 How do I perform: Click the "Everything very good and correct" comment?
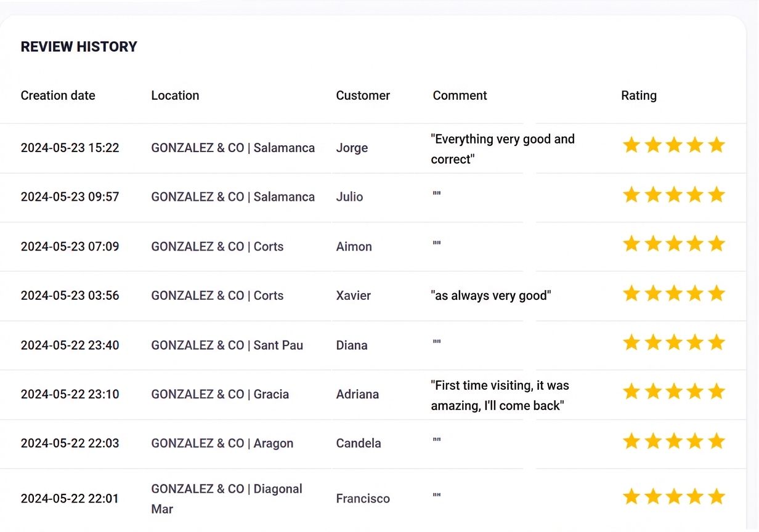502,149
